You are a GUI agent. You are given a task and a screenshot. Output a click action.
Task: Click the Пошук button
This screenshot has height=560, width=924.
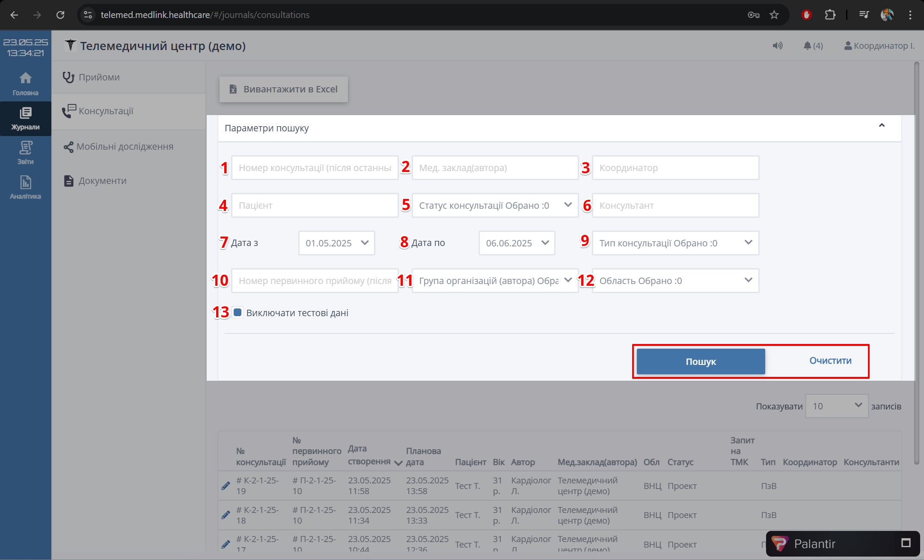(x=701, y=361)
